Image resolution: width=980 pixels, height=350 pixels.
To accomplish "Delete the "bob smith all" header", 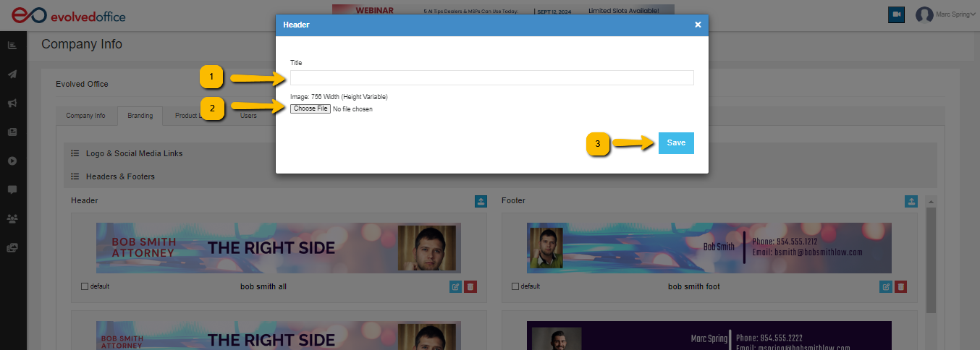I will click(x=470, y=287).
